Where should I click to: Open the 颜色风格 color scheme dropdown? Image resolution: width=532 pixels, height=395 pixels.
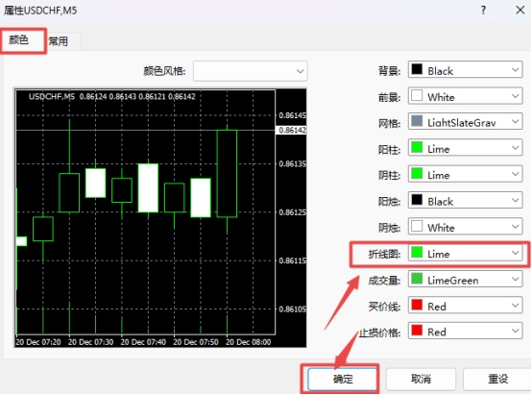(251, 71)
